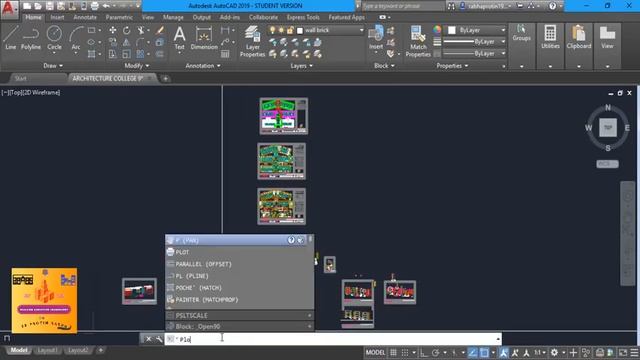The height and width of the screenshot is (360, 640).
Task: Expand the Draw panel
Action: click(x=53, y=66)
